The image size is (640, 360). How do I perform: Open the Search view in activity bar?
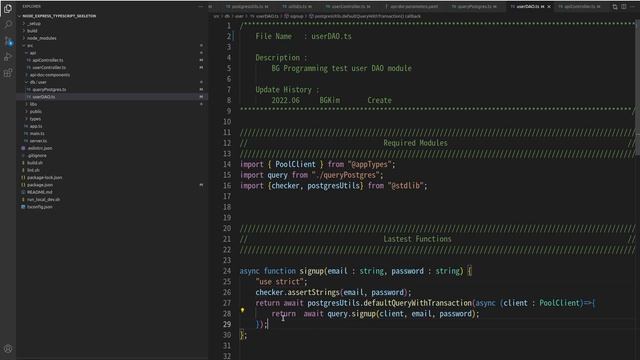click(x=8, y=24)
